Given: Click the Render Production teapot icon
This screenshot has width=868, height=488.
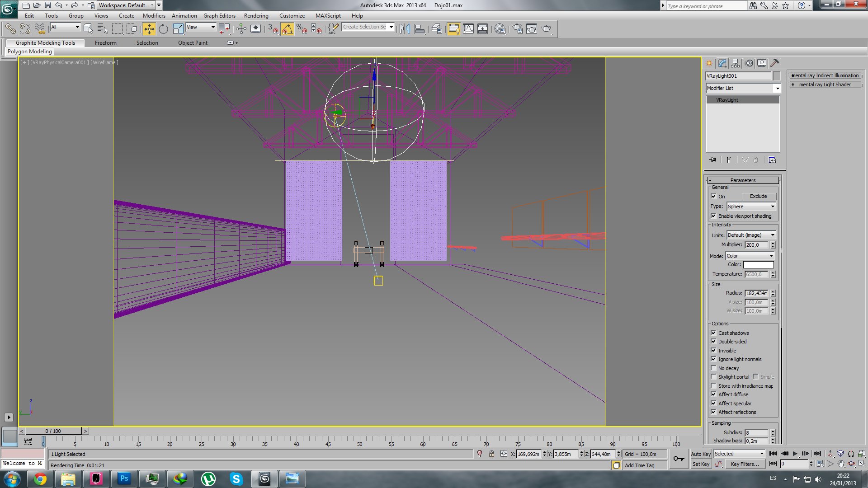Looking at the screenshot, I should 547,29.
